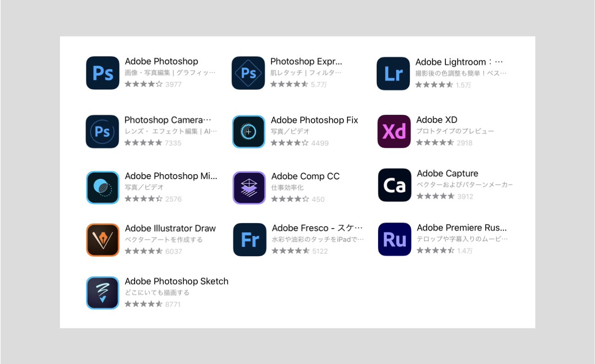
Task: Click the "Adobe Photoshop Mi…" title
Action: (171, 176)
